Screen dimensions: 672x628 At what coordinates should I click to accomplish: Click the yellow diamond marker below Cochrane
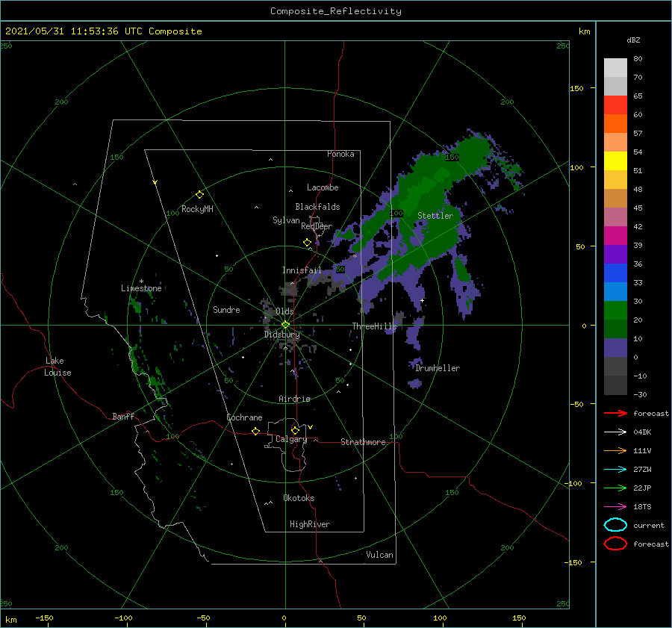255,431
